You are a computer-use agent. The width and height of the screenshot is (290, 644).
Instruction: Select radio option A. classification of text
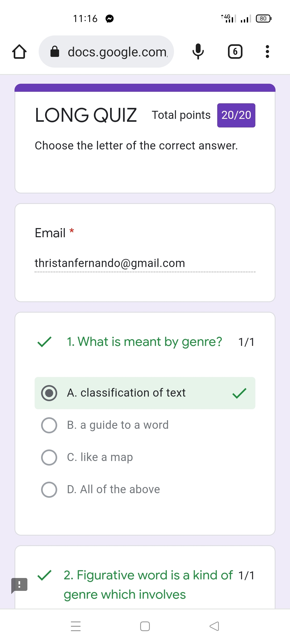(49, 393)
